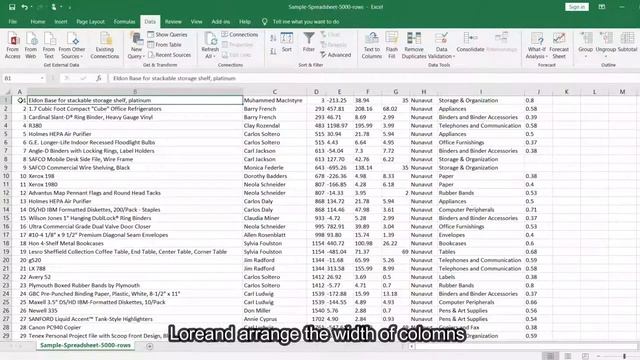Open Data Validation dropdown

(x=441, y=46)
